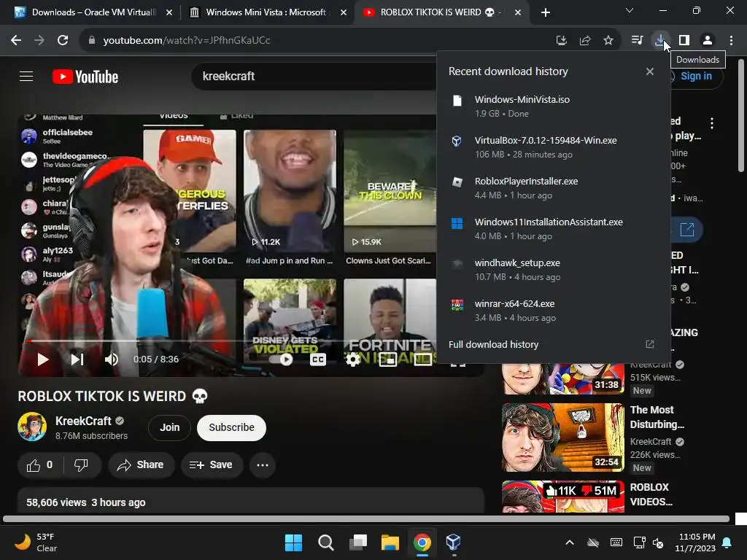Open Windows-MiniVista.iso download entry

554,106
